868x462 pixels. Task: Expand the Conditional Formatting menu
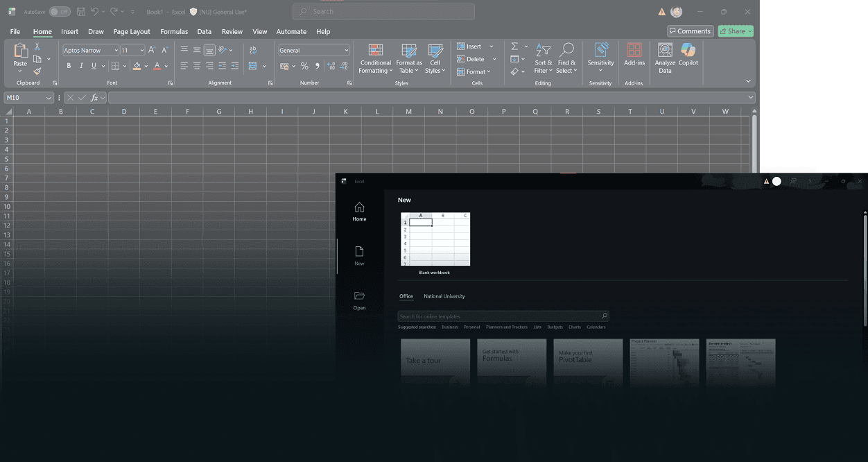pos(375,58)
